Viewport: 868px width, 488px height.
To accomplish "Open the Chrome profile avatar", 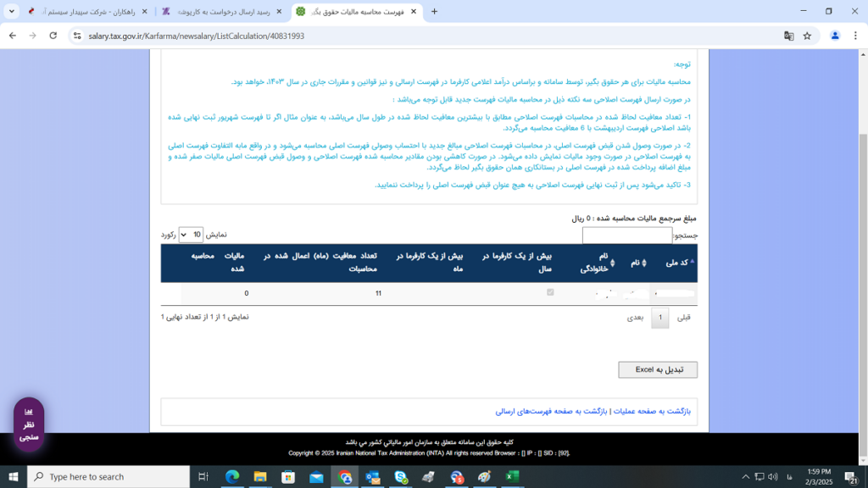I will (x=835, y=36).
